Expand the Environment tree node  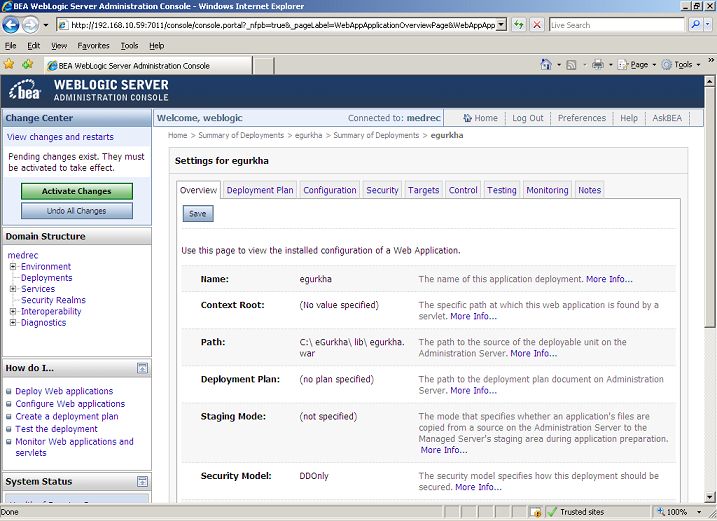(13, 266)
